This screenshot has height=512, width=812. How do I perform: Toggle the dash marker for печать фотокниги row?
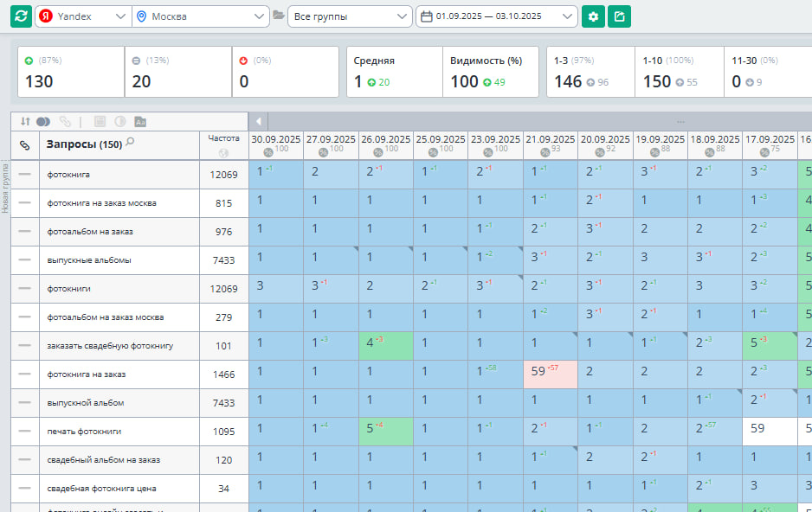[x=25, y=431]
